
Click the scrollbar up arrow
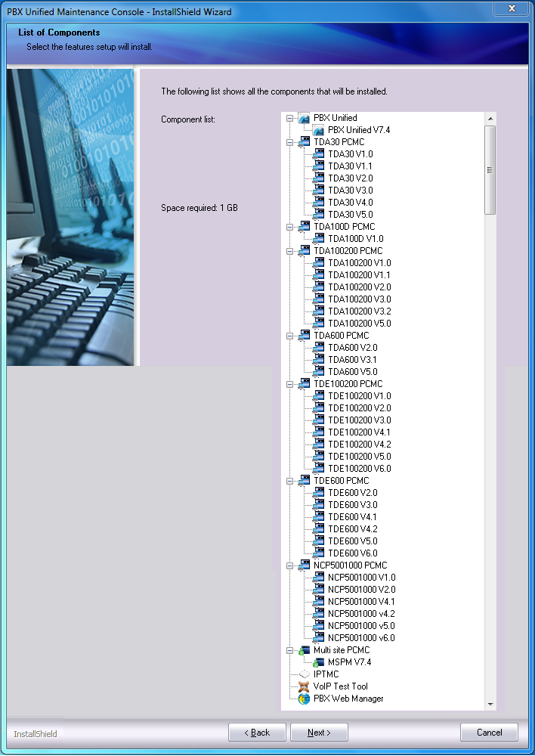490,119
